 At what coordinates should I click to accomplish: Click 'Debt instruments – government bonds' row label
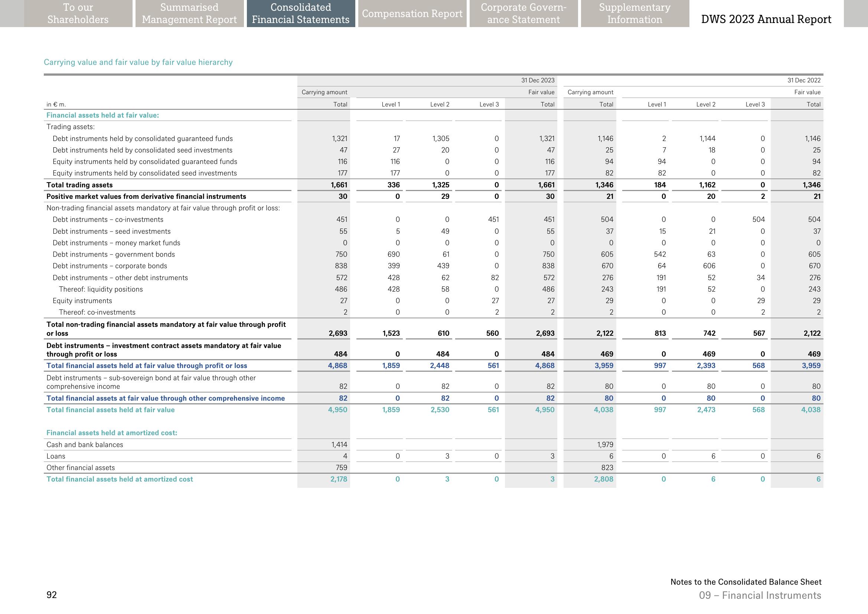coord(114,255)
